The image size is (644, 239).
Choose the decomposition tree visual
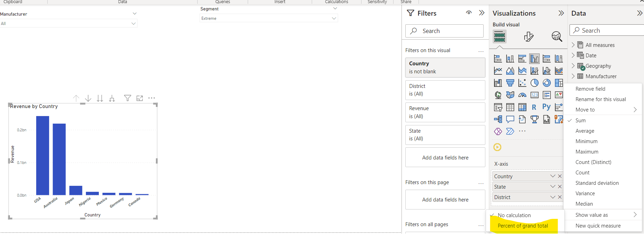tap(498, 119)
